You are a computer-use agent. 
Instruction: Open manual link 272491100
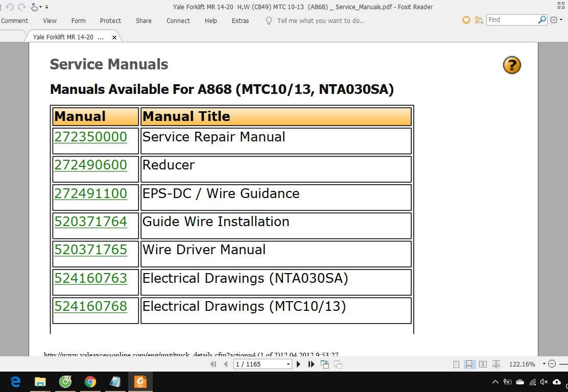[90, 193]
